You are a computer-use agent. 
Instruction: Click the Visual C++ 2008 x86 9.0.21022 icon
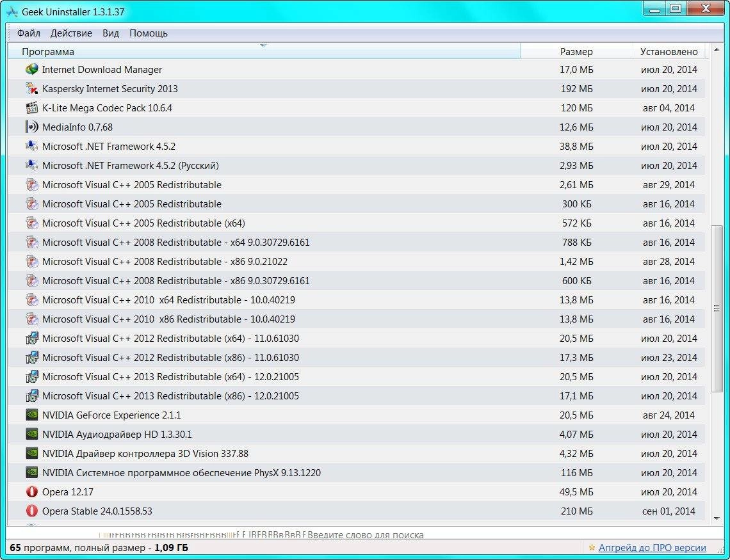(31, 261)
